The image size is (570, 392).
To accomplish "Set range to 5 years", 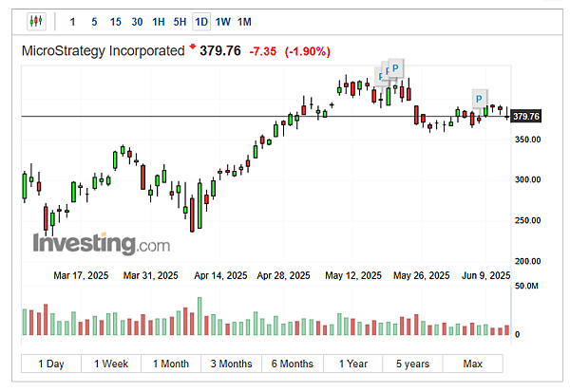I will tap(412, 364).
